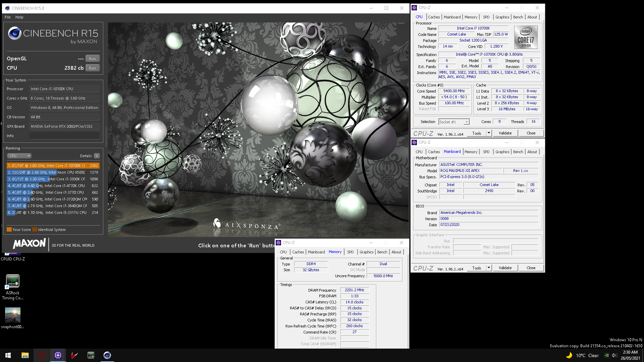Switch to CPU-Z in the taskbar
Screen dimensions: 644x362
[58, 355]
